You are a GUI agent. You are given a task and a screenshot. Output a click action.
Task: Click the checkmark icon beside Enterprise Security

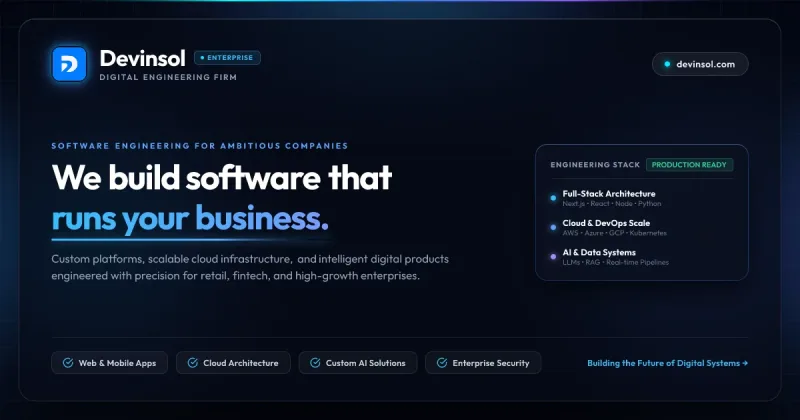pyautogui.click(x=442, y=363)
